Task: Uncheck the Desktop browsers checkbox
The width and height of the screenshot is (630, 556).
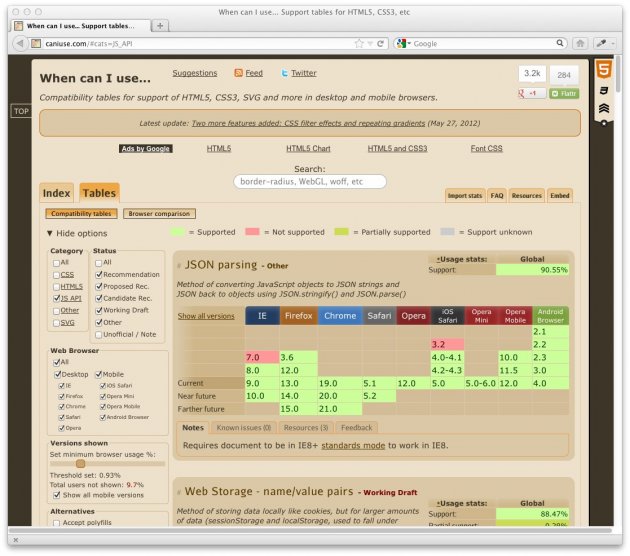Action: 57,374
